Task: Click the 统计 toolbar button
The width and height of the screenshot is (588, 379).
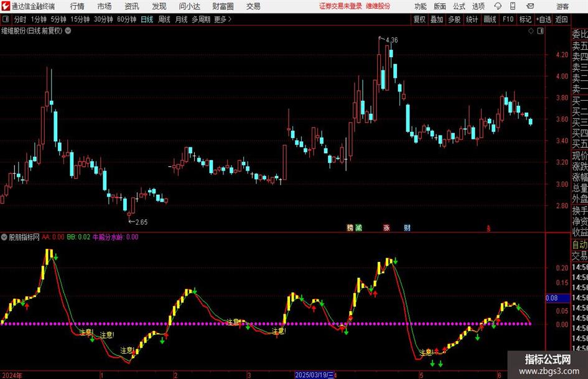Action: (x=472, y=19)
